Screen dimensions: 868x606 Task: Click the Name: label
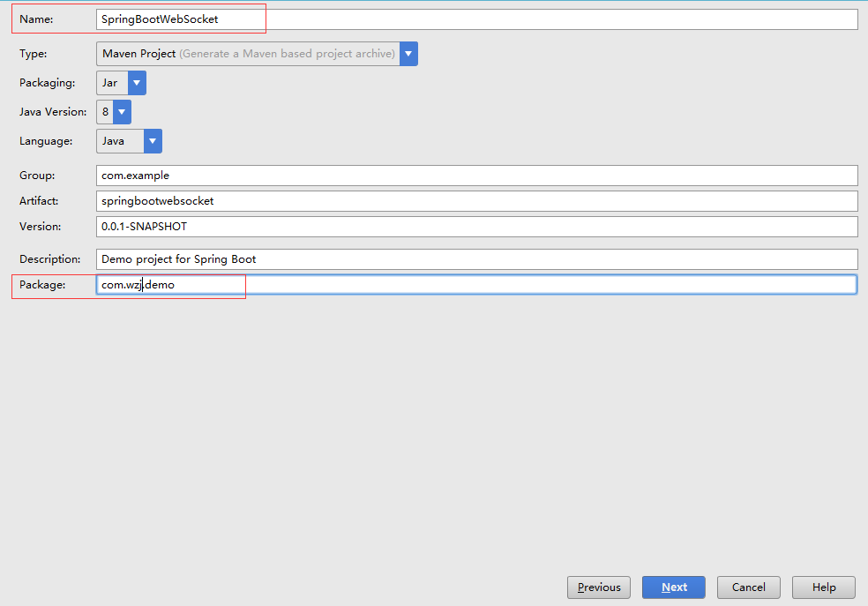pos(36,19)
